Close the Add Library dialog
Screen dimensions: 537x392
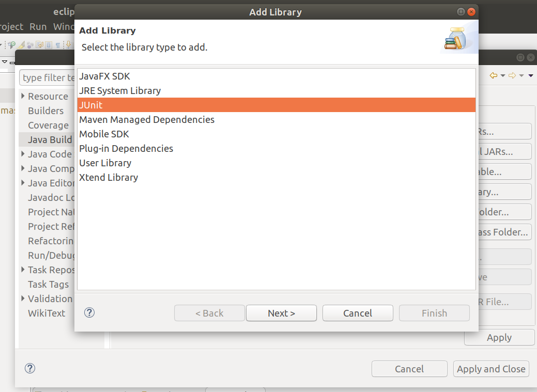coord(471,12)
